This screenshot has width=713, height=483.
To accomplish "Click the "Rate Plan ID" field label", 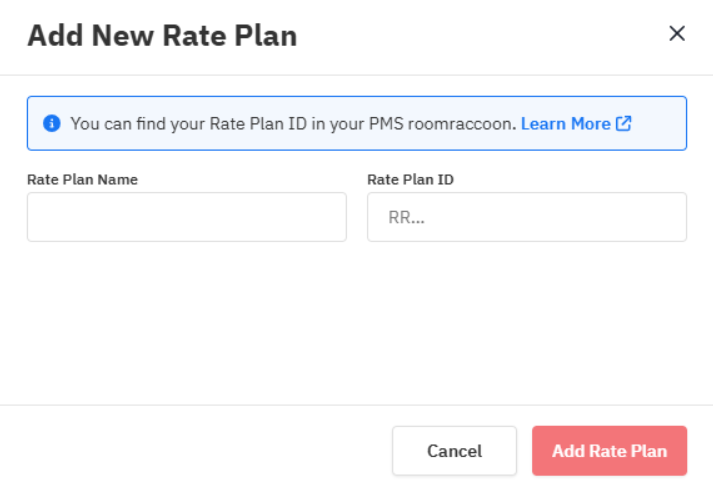I will [411, 180].
